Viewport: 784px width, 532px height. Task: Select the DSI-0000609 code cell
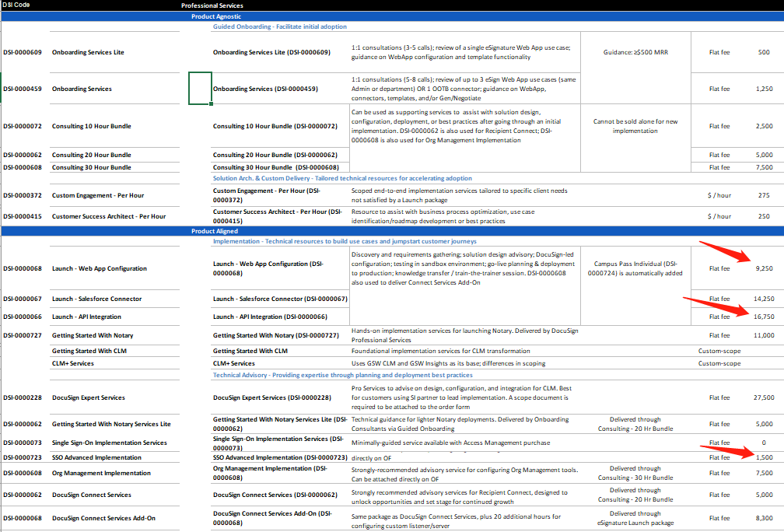(x=23, y=52)
